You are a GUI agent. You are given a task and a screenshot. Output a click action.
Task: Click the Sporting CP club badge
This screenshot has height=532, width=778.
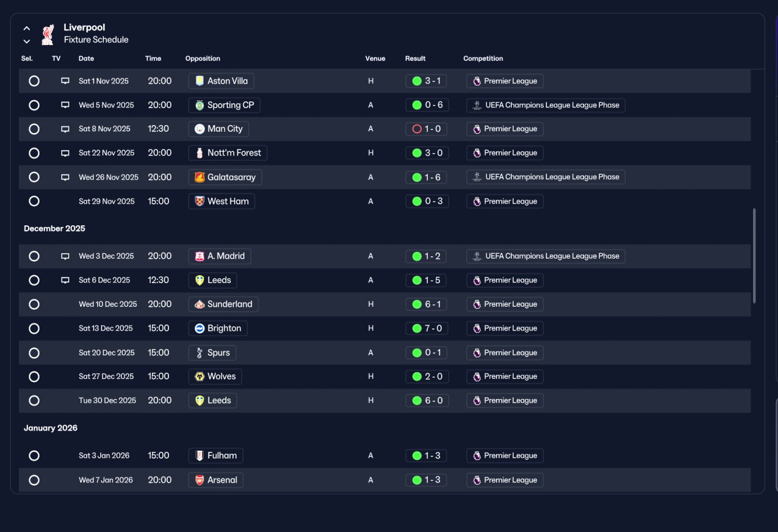pyautogui.click(x=199, y=105)
